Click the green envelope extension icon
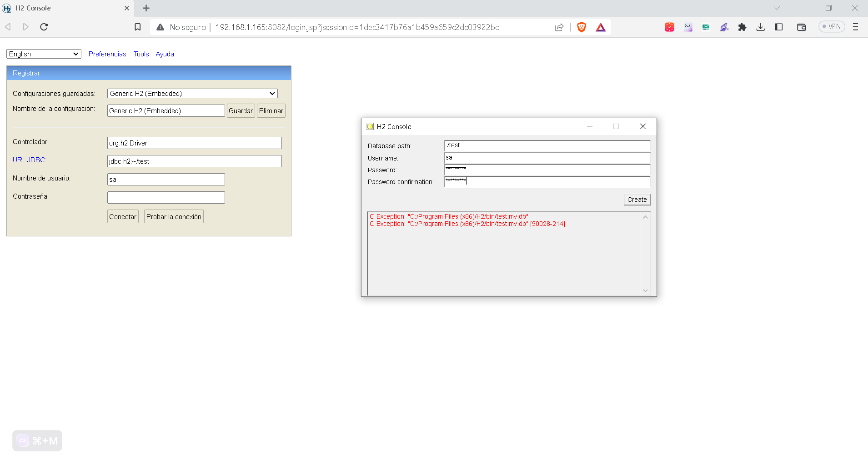868x465 pixels. tap(706, 27)
